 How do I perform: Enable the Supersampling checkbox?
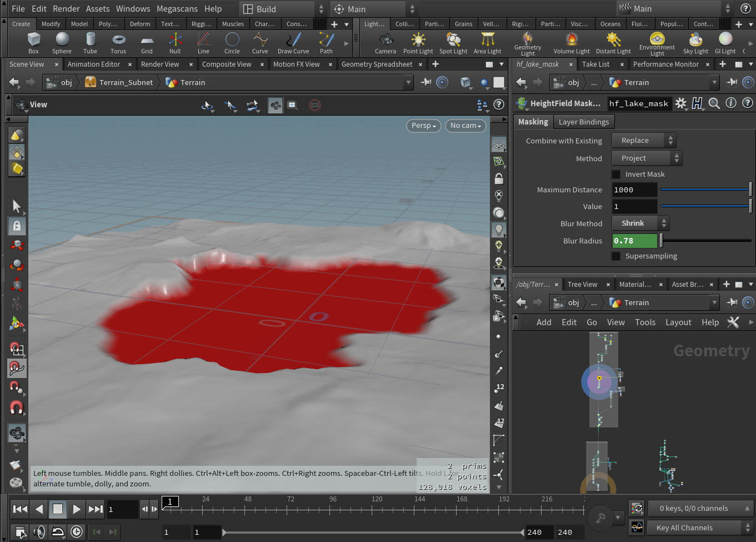tap(616, 256)
